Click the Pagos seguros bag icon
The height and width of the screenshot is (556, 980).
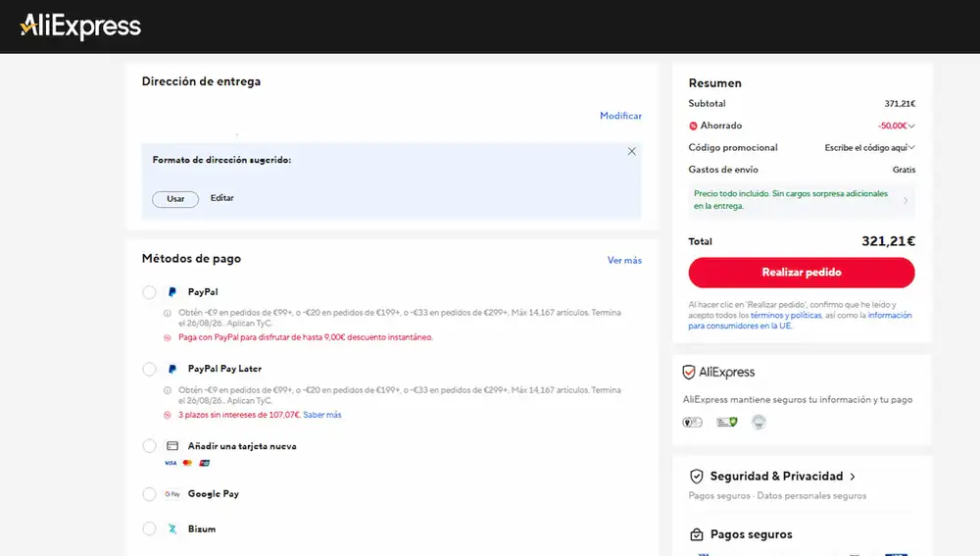[696, 534]
